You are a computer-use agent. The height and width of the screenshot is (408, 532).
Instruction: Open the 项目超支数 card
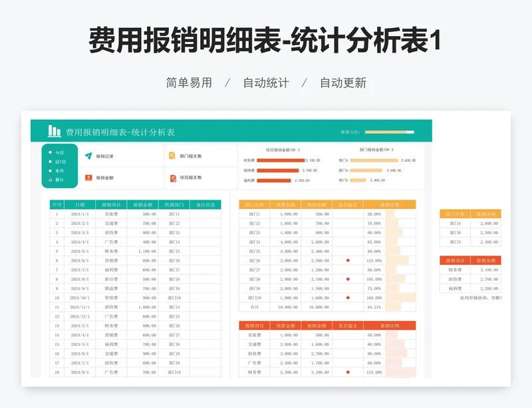(201, 178)
